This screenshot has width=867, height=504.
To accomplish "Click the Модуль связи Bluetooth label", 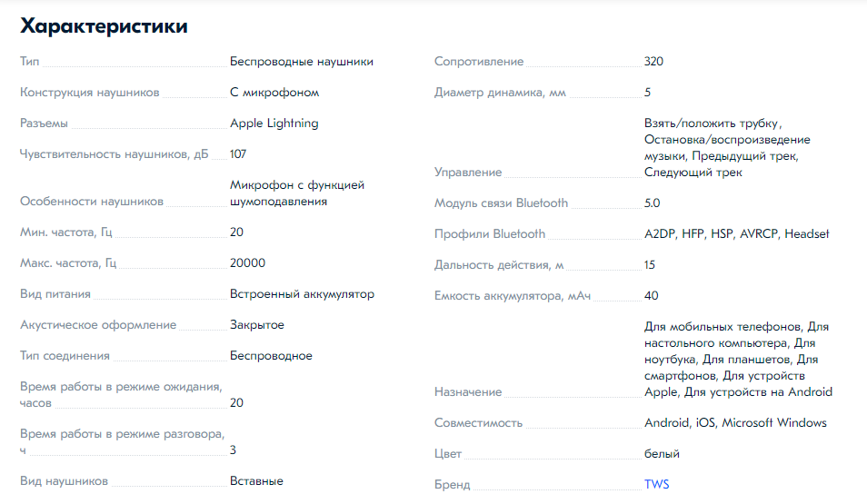I will pos(501,203).
